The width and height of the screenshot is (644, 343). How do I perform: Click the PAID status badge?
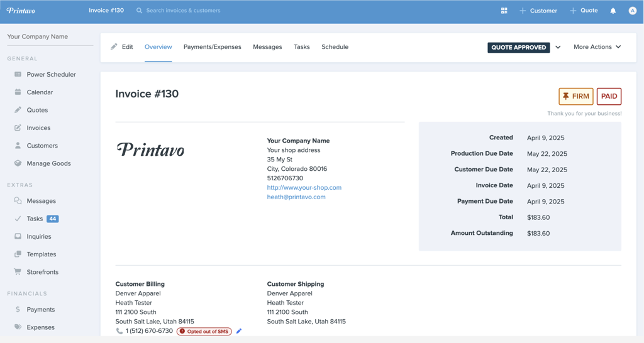[x=609, y=96]
